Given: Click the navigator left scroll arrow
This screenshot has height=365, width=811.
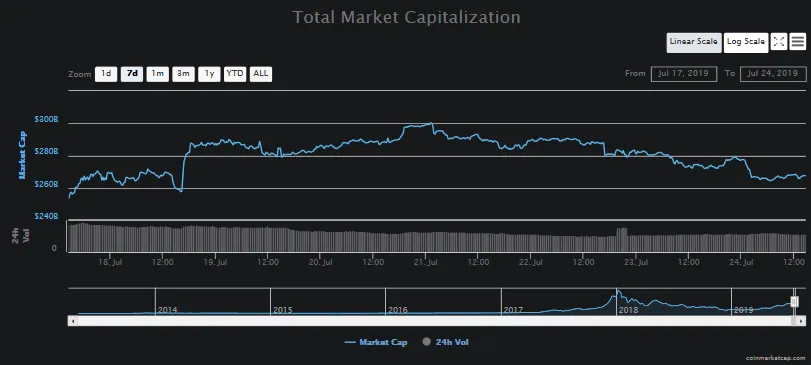Looking at the screenshot, I should [x=73, y=321].
